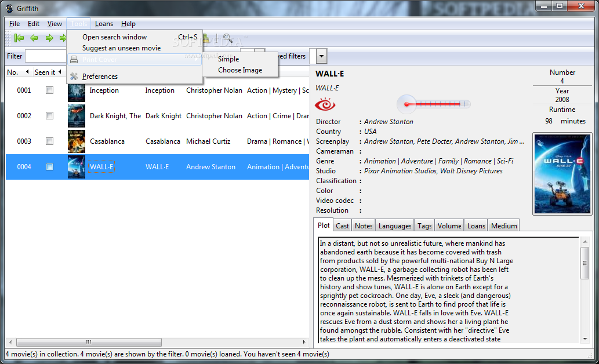
Task: Switch to the Notes tab
Action: (364, 225)
